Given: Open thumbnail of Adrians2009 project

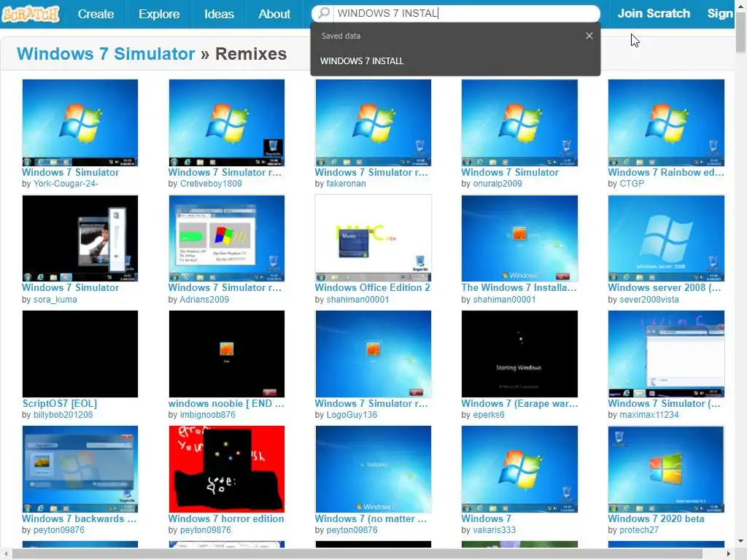Looking at the screenshot, I should click(227, 238).
